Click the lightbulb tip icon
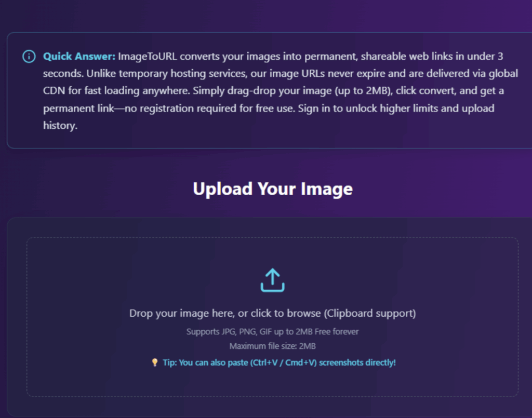This screenshot has height=418, width=532. click(x=154, y=362)
